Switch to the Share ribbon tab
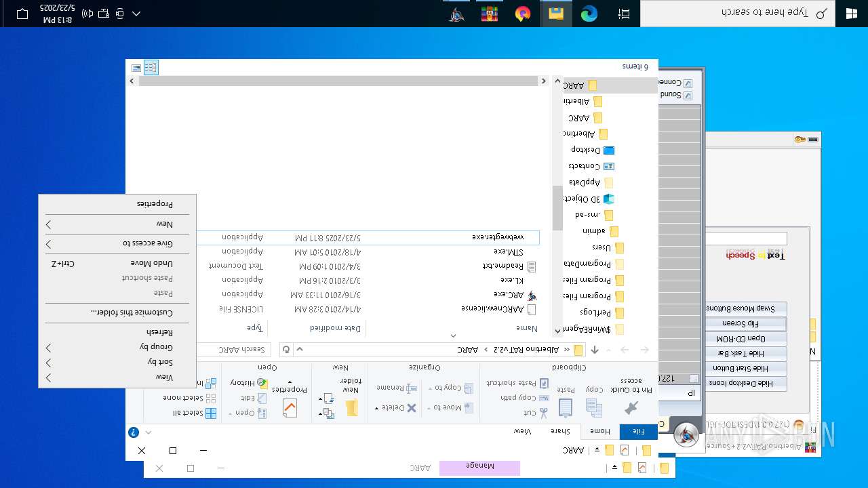Image resolution: width=868 pixels, height=488 pixels. click(x=560, y=431)
